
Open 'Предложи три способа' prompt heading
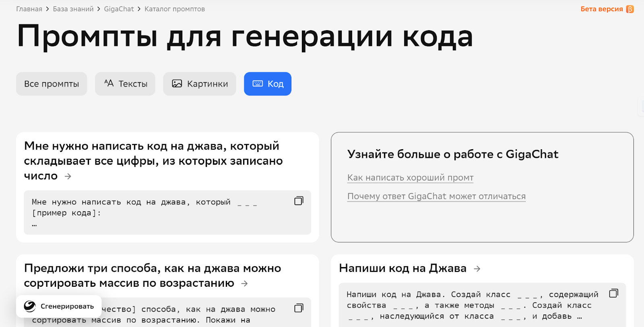coord(153,276)
